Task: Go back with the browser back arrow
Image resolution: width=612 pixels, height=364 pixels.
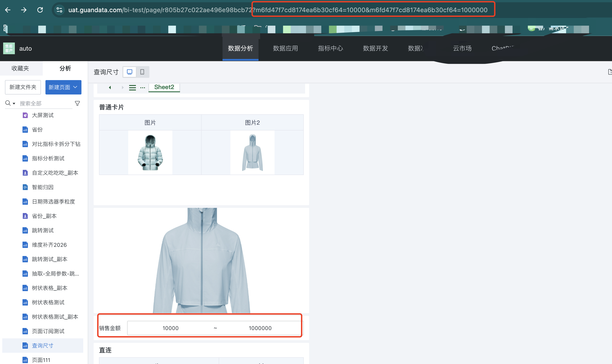Action: tap(8, 10)
